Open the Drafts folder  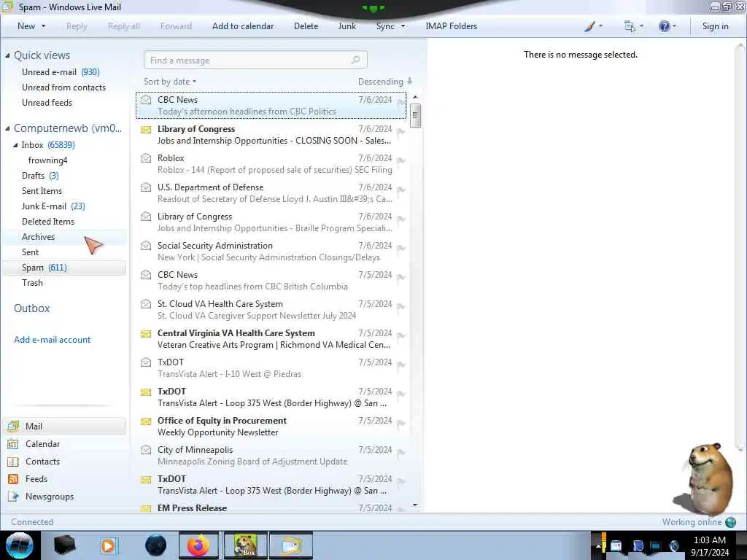click(40, 175)
